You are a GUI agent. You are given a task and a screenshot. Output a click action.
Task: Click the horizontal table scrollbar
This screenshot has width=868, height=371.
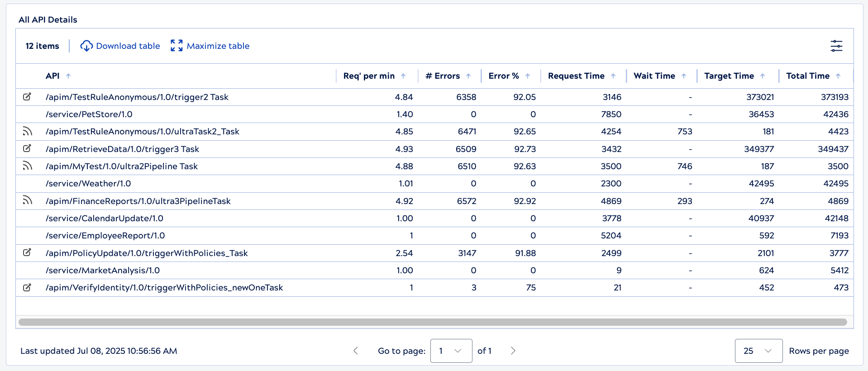click(433, 322)
